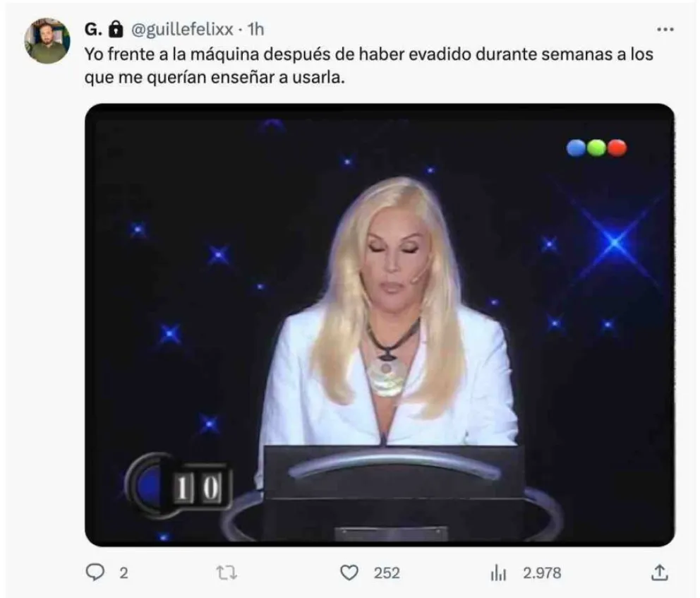Open the profile avatar of guillefelixx
Viewport: 700px width, 598px height.
coord(47,41)
